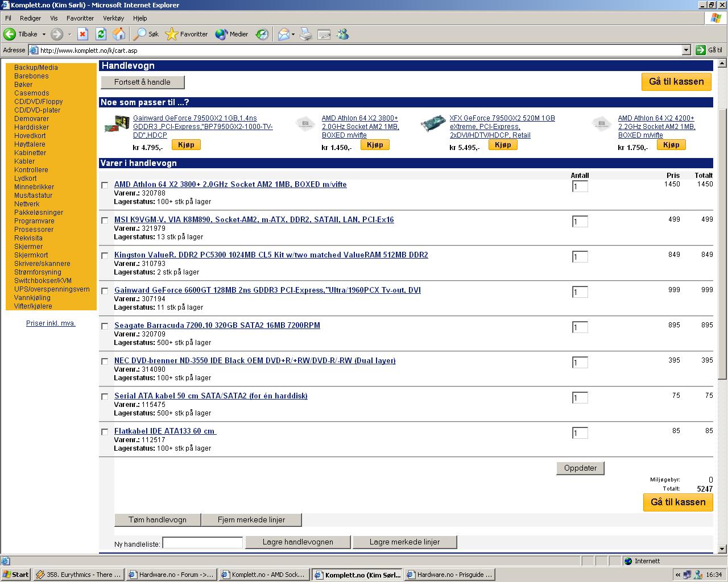
Task: Click the page icon in the address bar
Action: (x=34, y=50)
